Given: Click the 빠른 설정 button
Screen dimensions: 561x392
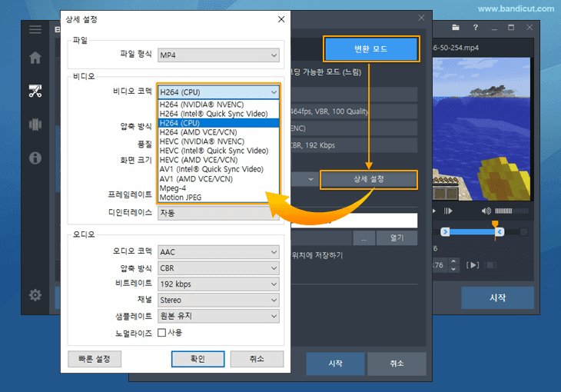Looking at the screenshot, I should click(95, 359).
